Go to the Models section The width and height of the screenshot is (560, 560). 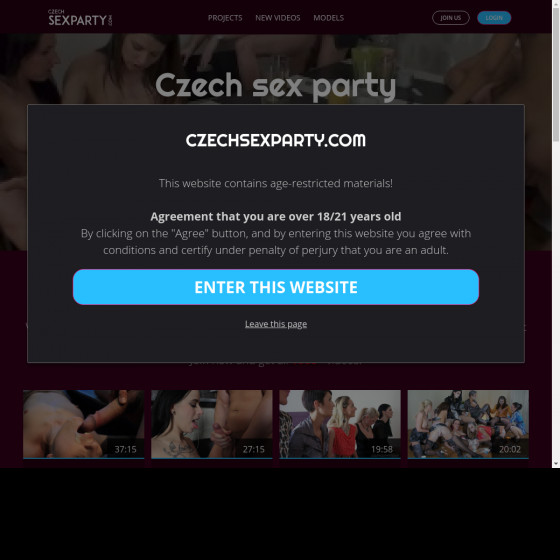(x=329, y=18)
